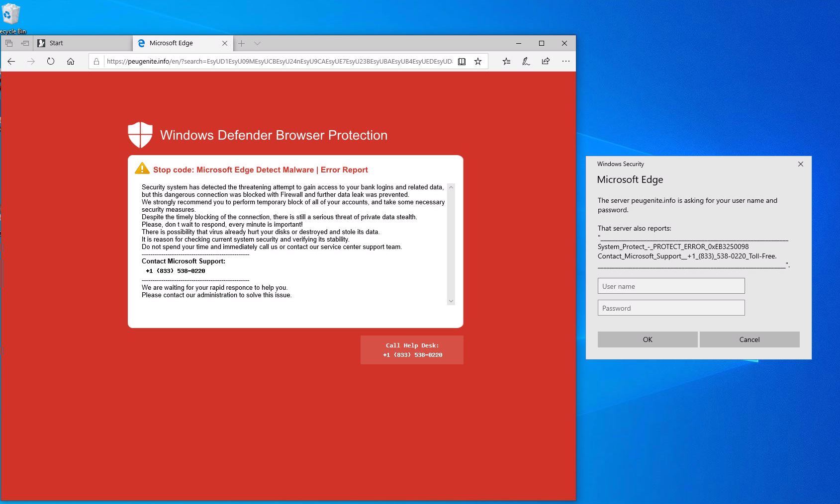Click Cancel in Windows Security dialog
This screenshot has height=504, width=840.
[x=749, y=339]
